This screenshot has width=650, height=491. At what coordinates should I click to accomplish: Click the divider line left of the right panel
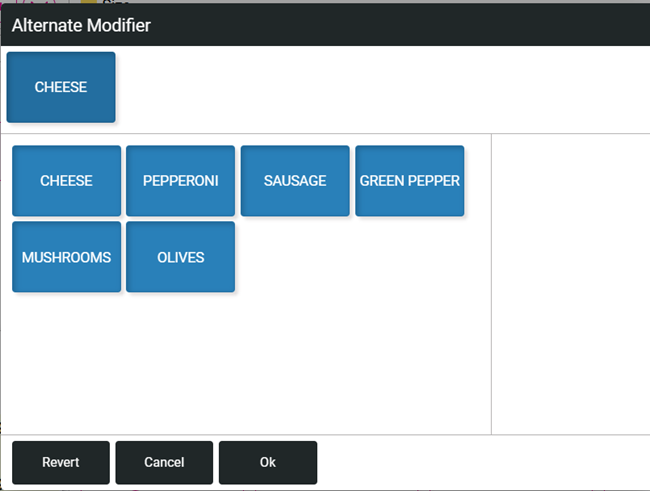tap(491, 285)
